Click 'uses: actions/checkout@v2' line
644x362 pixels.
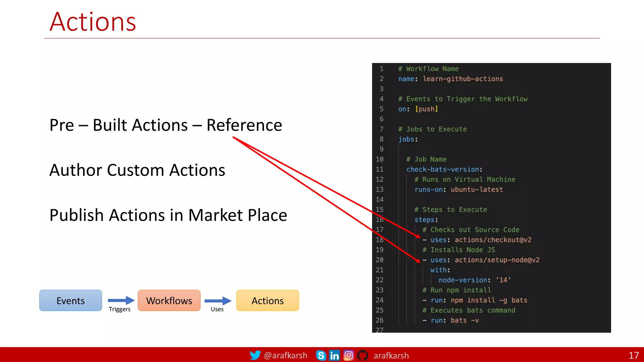[x=477, y=240]
